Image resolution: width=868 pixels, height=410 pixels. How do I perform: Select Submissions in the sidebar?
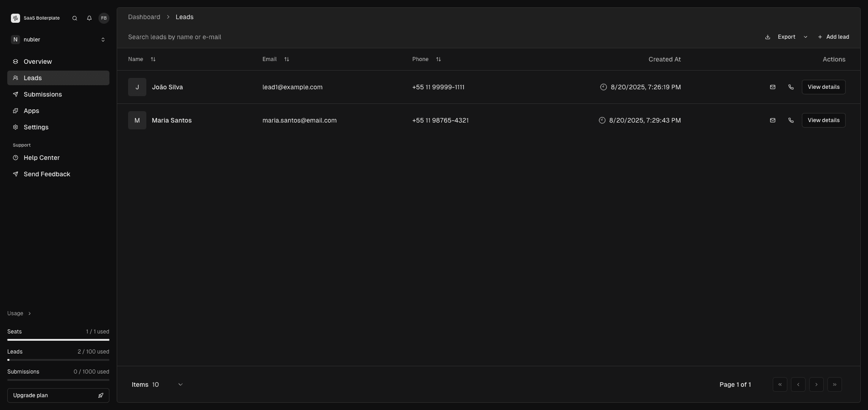(43, 94)
